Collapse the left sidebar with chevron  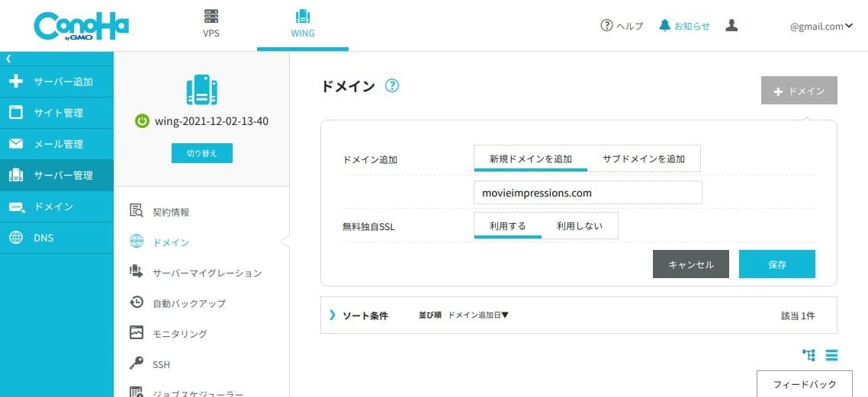point(9,59)
